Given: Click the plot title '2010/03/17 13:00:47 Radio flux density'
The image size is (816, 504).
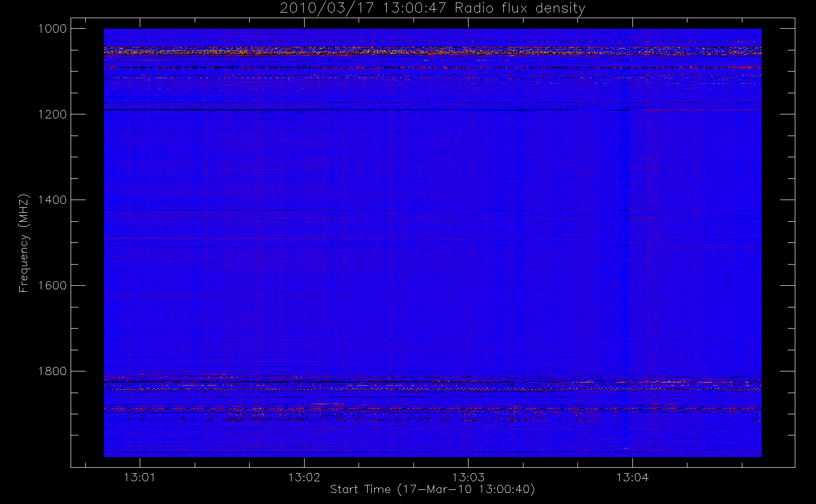Looking at the screenshot, I should pos(432,9).
